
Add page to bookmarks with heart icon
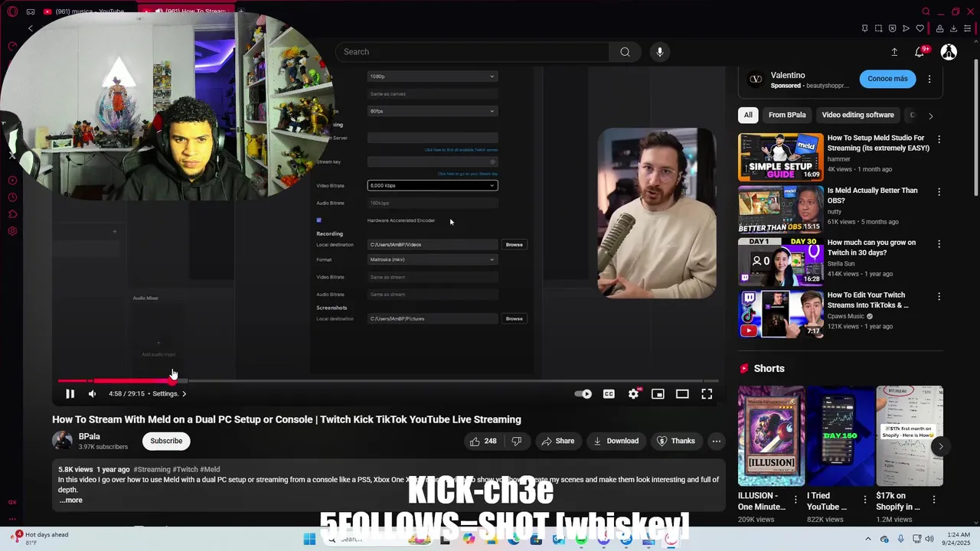(x=920, y=28)
